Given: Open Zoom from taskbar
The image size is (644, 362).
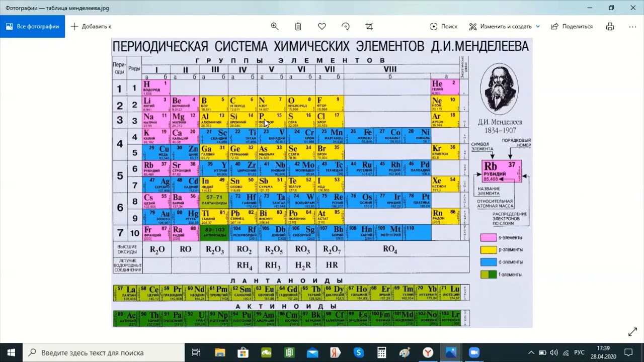Looking at the screenshot, I should point(474,352).
